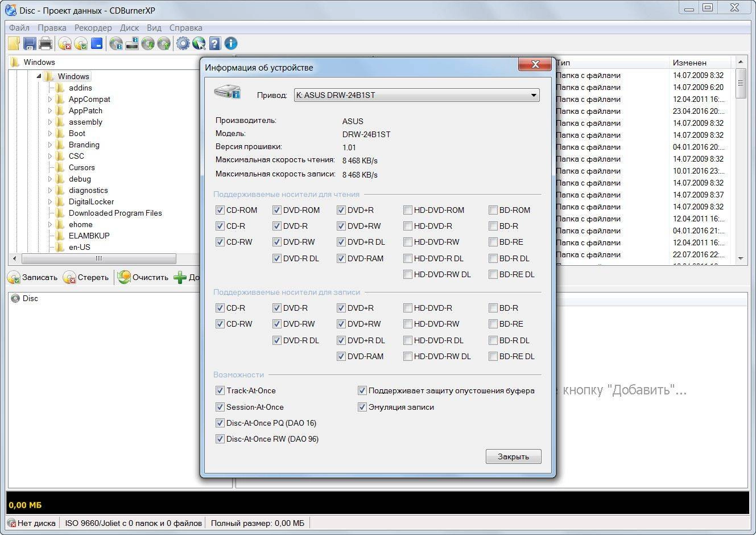Expand the AppCompat folder node
Image resolution: width=756 pixels, height=535 pixels.
[x=50, y=99]
